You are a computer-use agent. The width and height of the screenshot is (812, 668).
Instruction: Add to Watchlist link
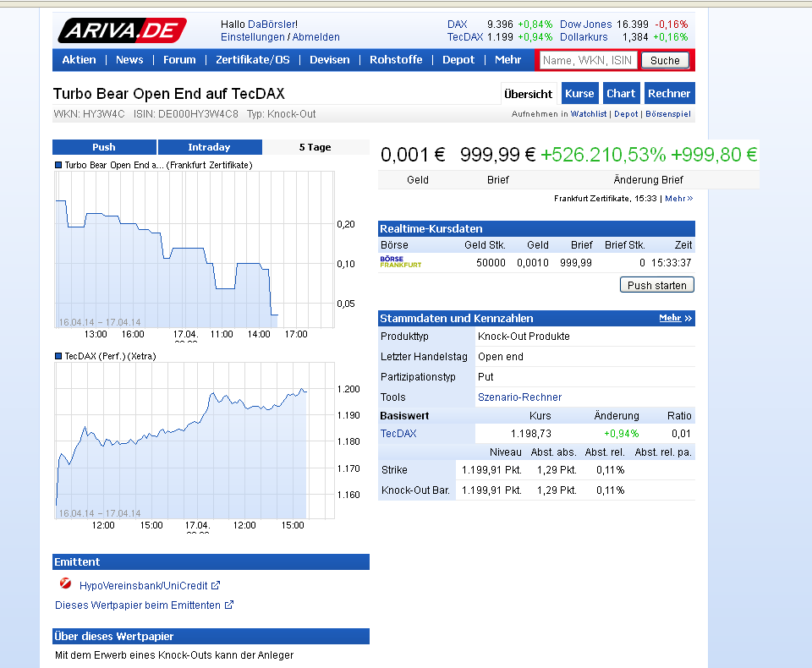coord(589,114)
